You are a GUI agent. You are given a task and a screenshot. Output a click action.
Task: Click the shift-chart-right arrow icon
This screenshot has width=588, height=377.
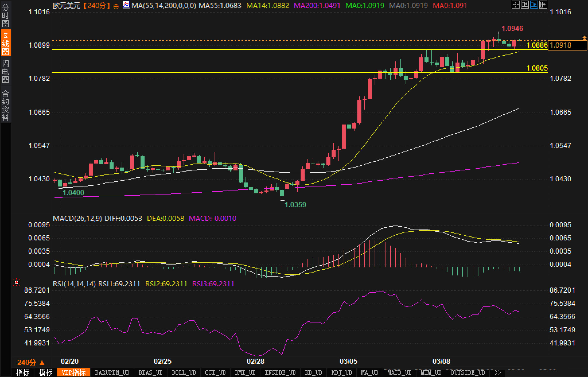543,5
